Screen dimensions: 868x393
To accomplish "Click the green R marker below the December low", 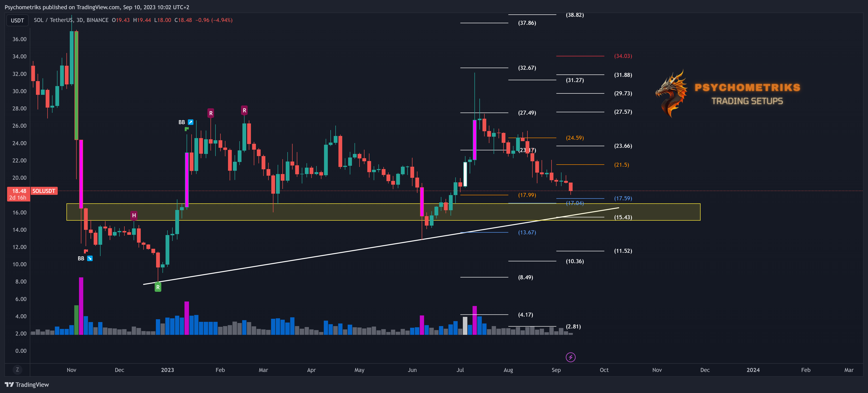I will tap(158, 287).
